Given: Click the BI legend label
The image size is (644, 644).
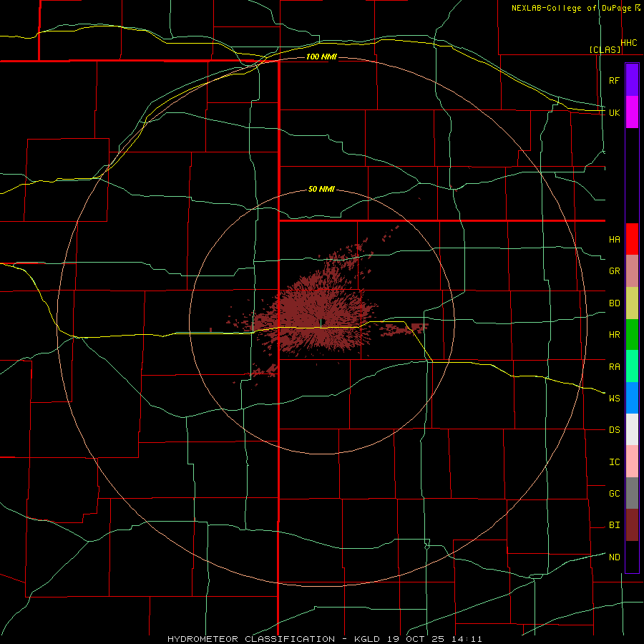Looking at the screenshot, I should (x=614, y=525).
